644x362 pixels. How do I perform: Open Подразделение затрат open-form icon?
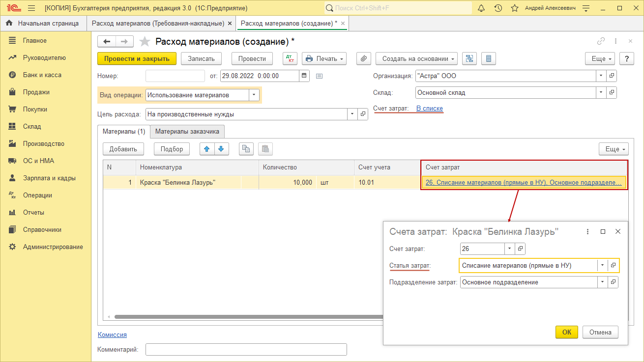613,282
